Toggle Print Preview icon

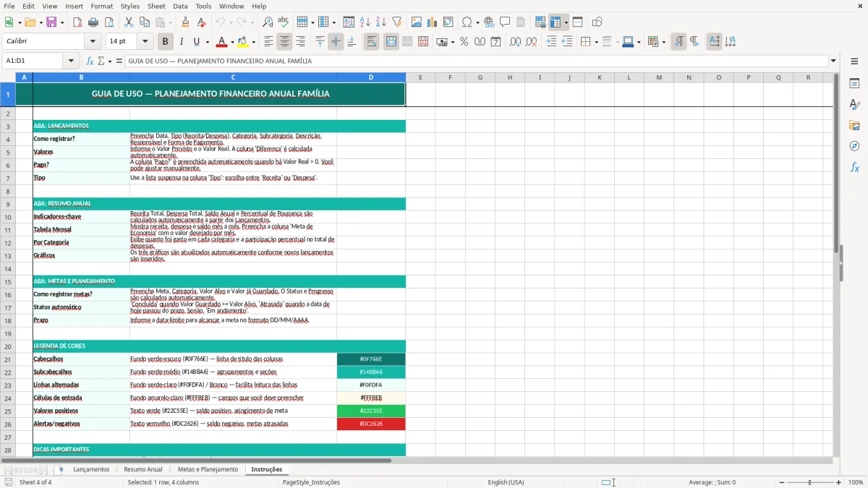tap(109, 22)
